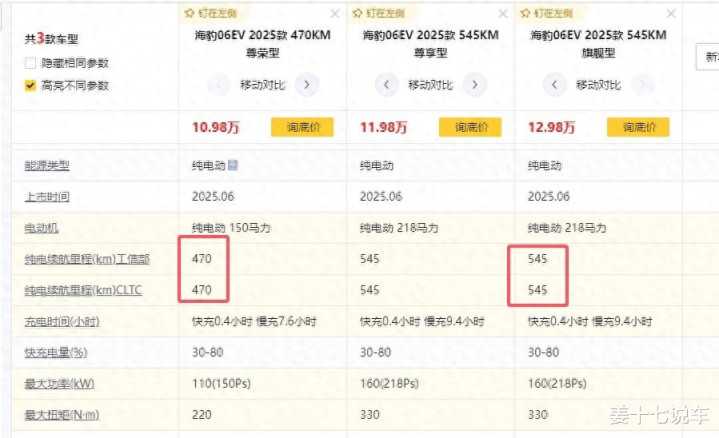Remove the 545KM 旗舰型 from comparison
The width and height of the screenshot is (719, 438).
click(671, 14)
